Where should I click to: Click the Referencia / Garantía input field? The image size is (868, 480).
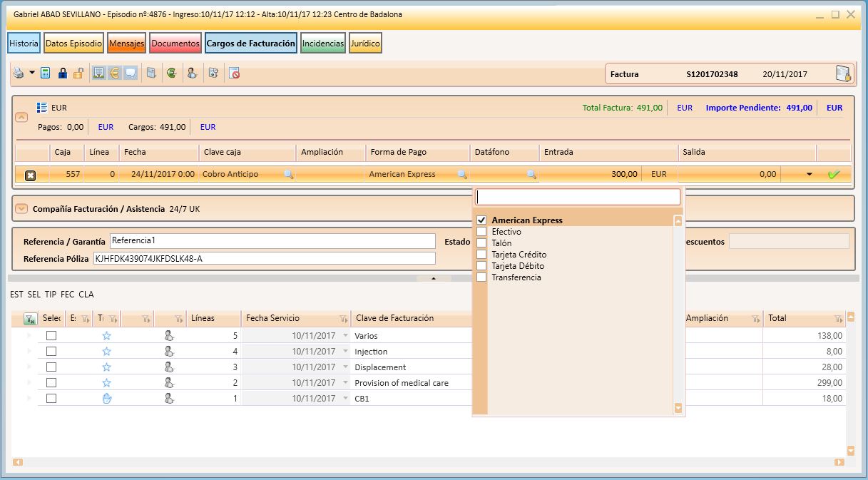click(272, 241)
